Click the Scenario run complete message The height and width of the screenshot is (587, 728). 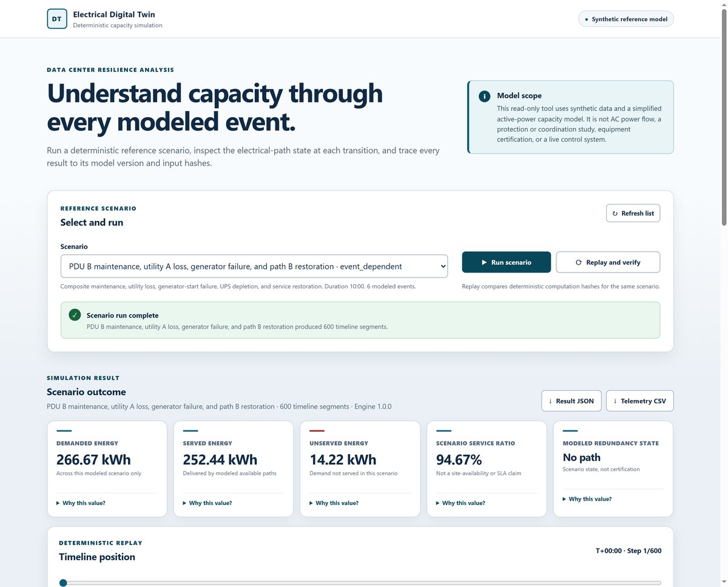[123, 316]
